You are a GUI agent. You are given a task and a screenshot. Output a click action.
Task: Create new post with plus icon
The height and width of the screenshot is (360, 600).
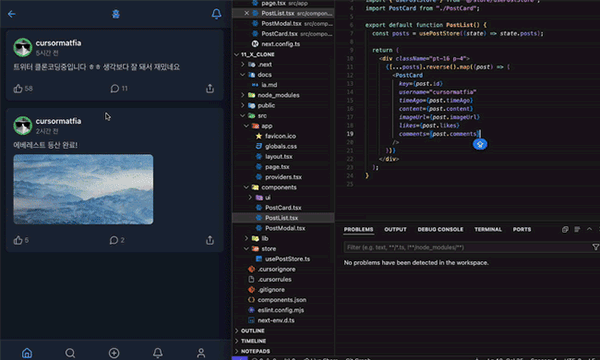tap(114, 353)
